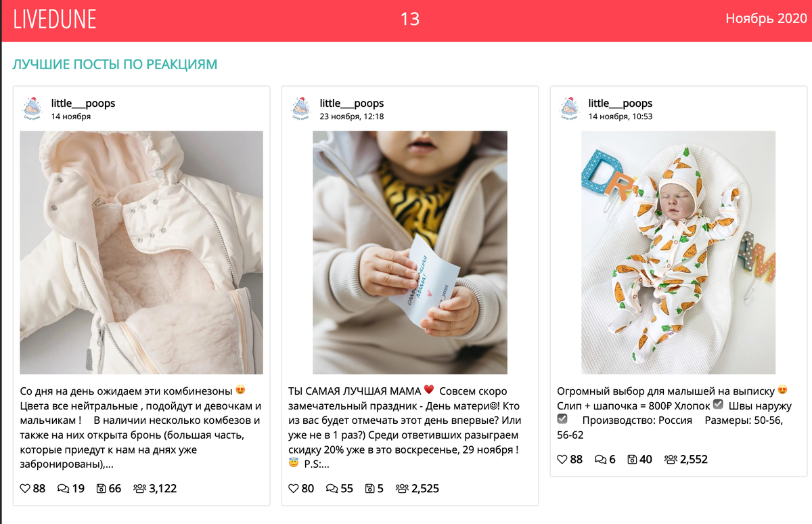The height and width of the screenshot is (524, 812).
Task: Click the reach icon showing 2,525
Action: pyautogui.click(x=402, y=488)
